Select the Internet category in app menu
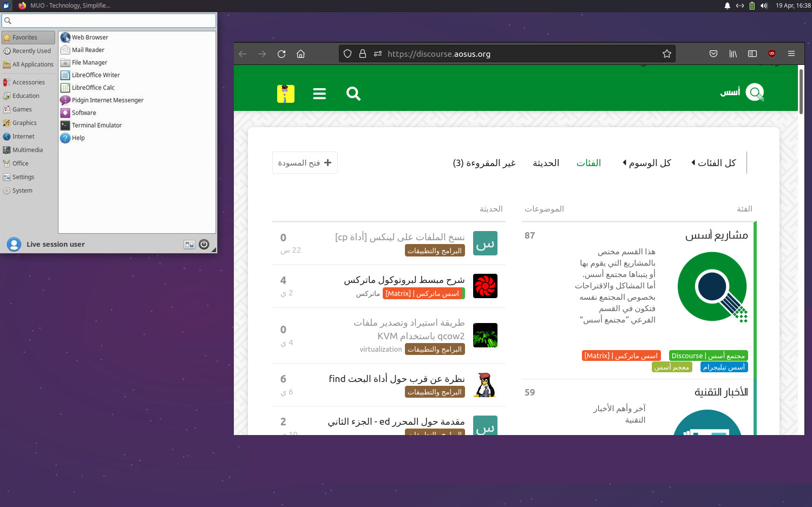812x507 pixels. point(23,137)
